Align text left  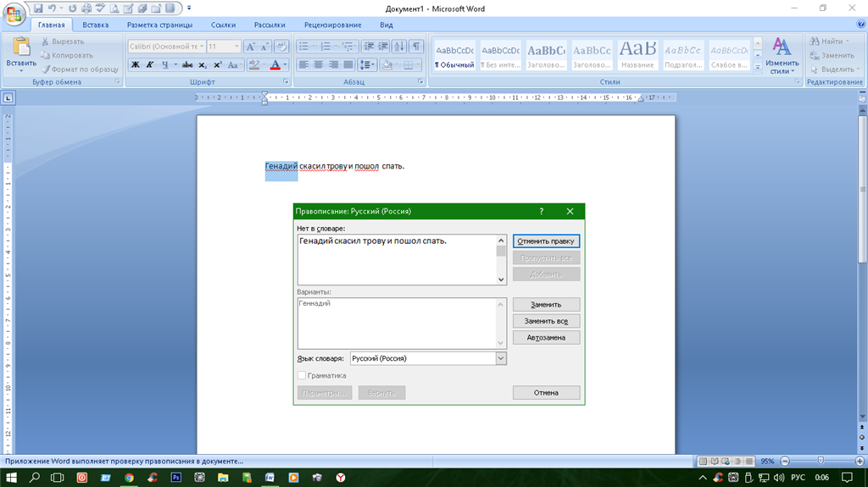click(x=303, y=64)
